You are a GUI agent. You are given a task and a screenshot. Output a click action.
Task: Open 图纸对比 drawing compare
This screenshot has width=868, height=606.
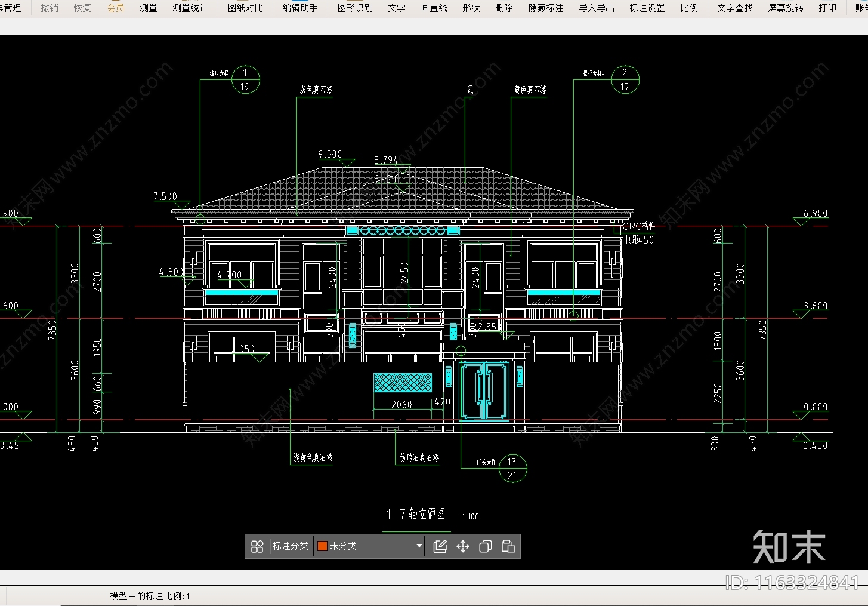pos(245,8)
